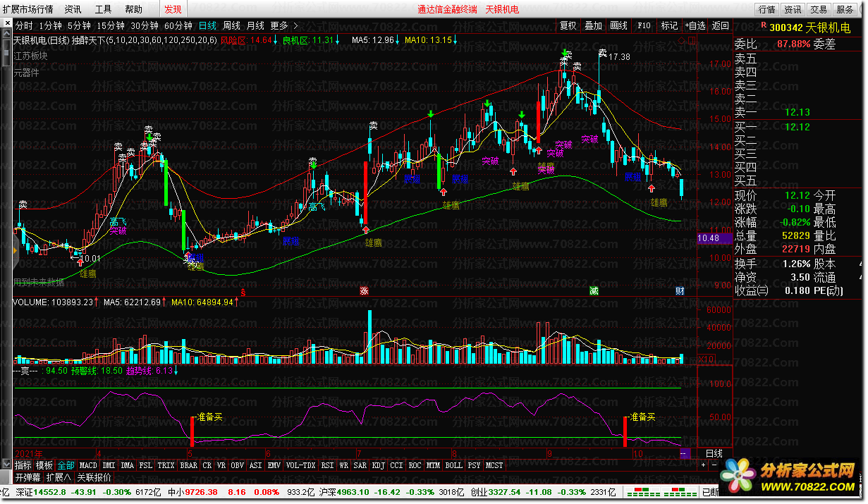Select the 日线 daily period tab
The height and width of the screenshot is (504, 868).
[207, 26]
